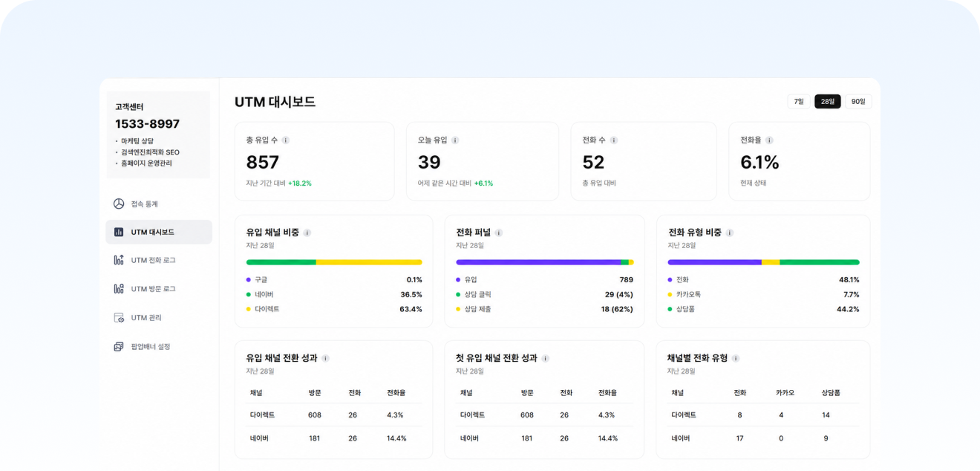Click 홈페이지 운영관리 text
980x471 pixels.
[146, 163]
